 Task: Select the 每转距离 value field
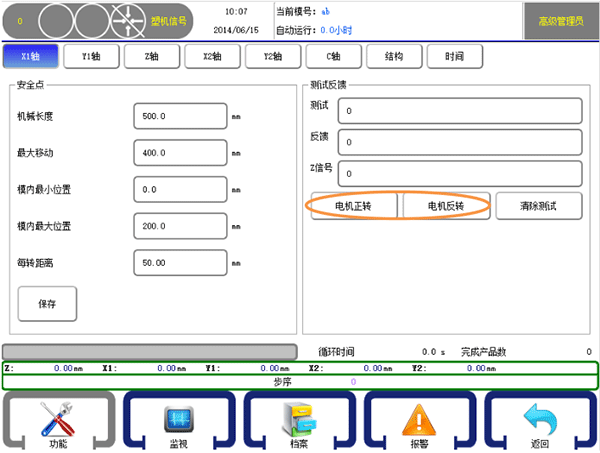click(x=180, y=262)
